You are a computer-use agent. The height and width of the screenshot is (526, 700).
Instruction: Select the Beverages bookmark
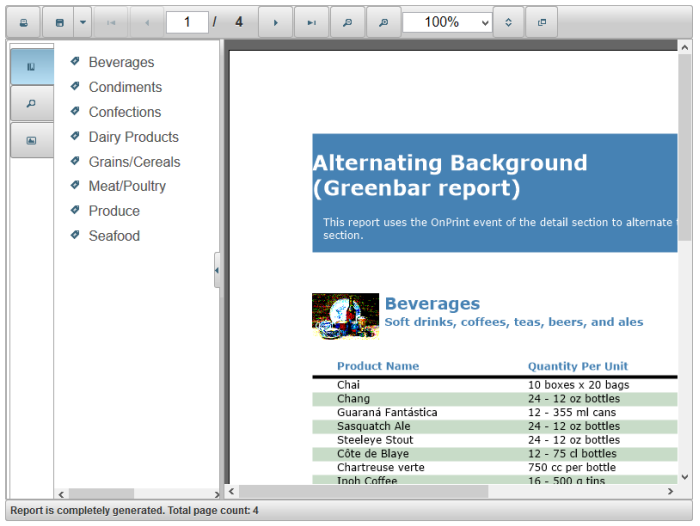point(121,62)
